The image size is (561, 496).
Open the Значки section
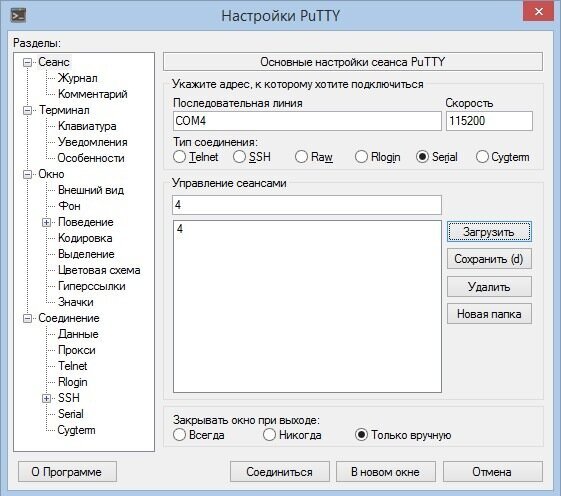click(x=75, y=302)
